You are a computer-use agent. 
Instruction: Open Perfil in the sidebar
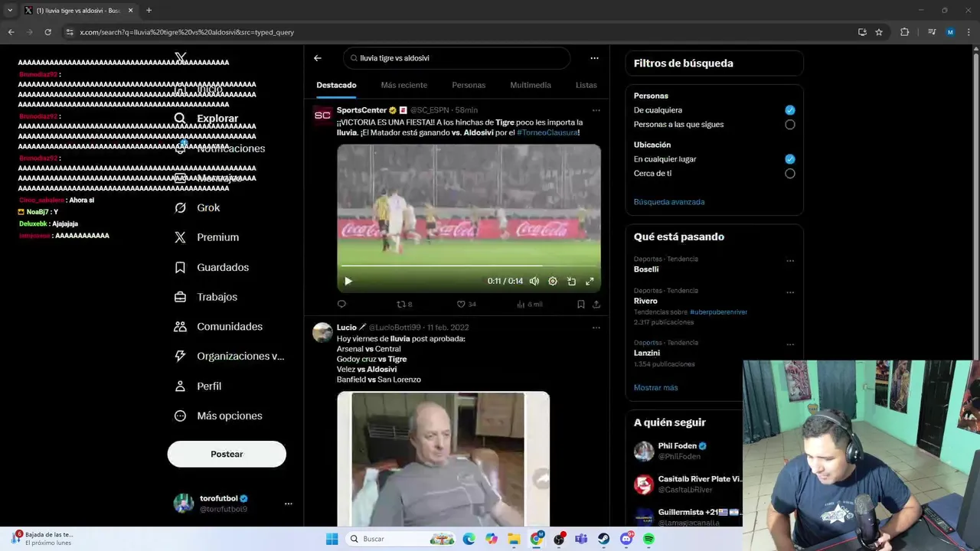tap(198, 386)
